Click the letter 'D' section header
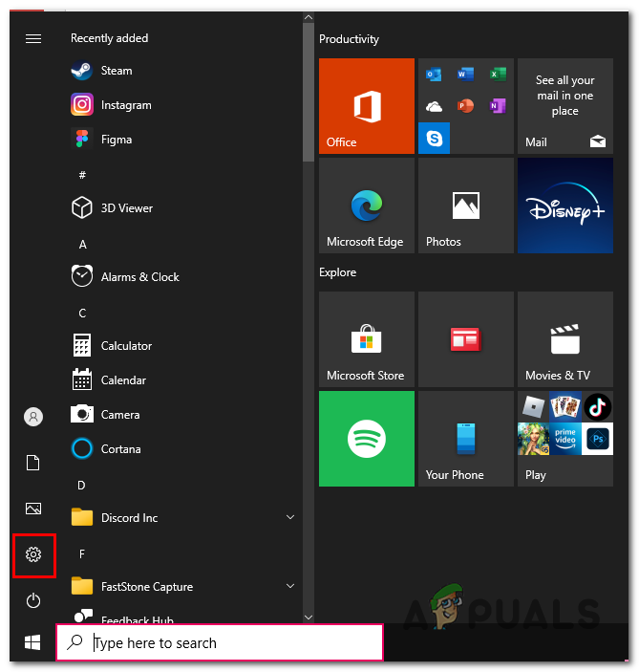This screenshot has height=672, width=639. tap(81, 486)
